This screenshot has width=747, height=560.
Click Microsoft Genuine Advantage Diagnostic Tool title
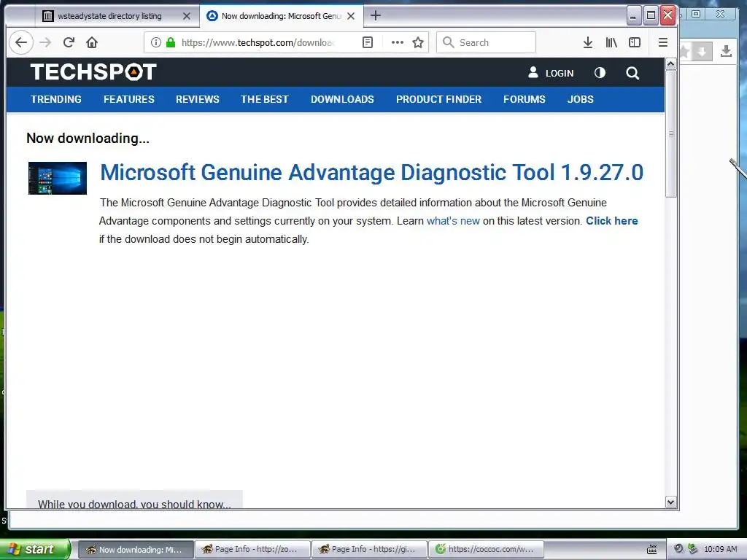[x=371, y=172]
